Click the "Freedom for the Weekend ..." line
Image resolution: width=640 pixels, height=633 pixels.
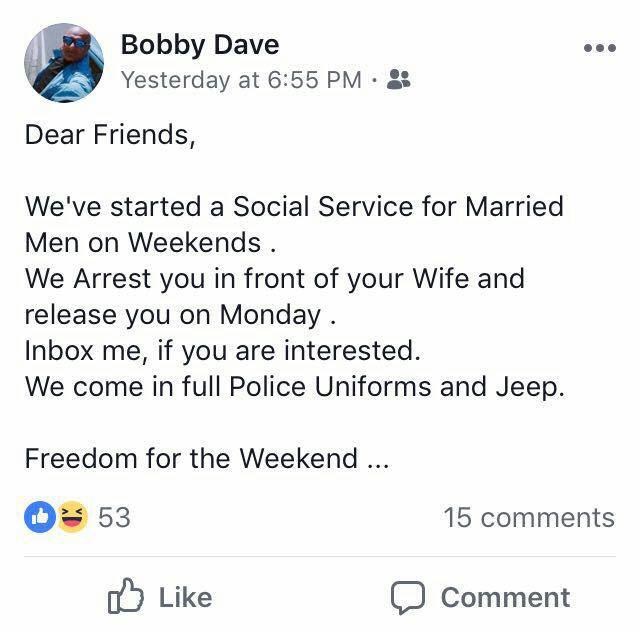[x=206, y=459]
